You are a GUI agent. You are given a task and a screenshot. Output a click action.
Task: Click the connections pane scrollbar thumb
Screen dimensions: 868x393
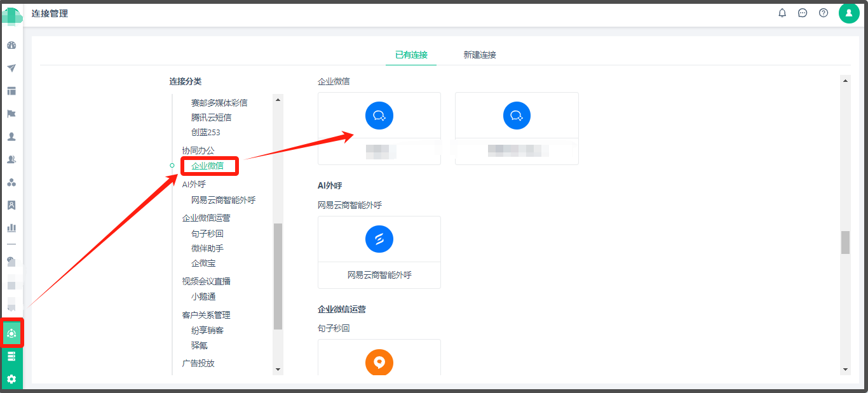click(845, 243)
